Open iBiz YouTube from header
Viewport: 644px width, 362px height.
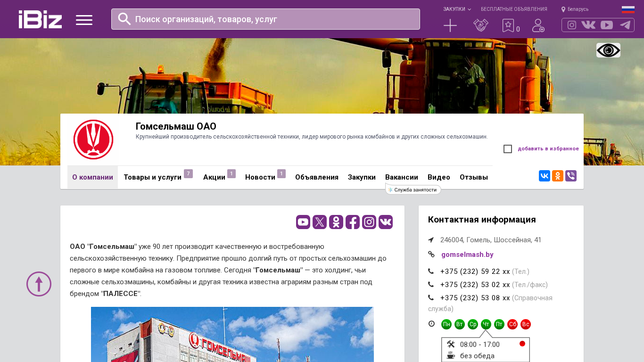click(x=607, y=25)
